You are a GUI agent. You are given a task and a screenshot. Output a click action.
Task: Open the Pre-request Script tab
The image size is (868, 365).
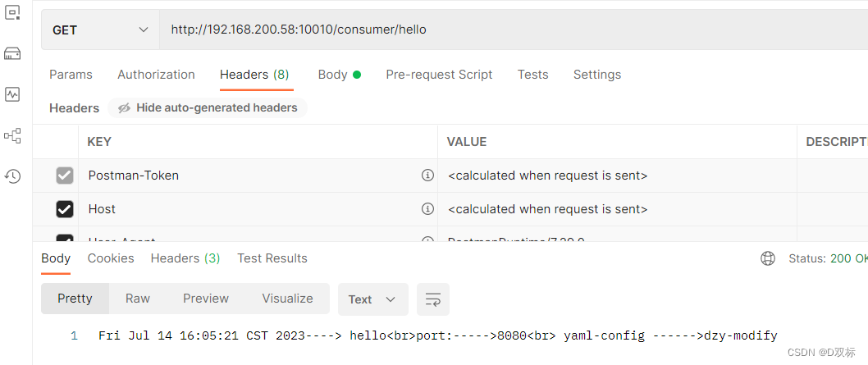tap(439, 75)
